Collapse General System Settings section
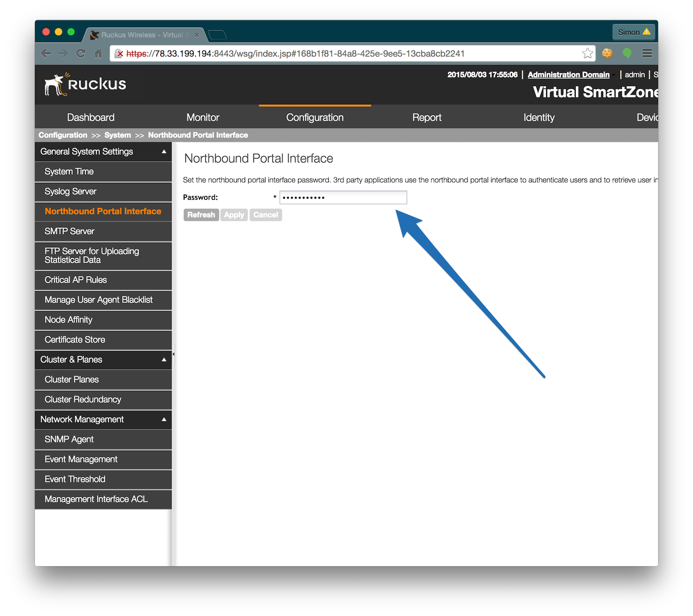The width and height of the screenshot is (693, 616). point(164,152)
